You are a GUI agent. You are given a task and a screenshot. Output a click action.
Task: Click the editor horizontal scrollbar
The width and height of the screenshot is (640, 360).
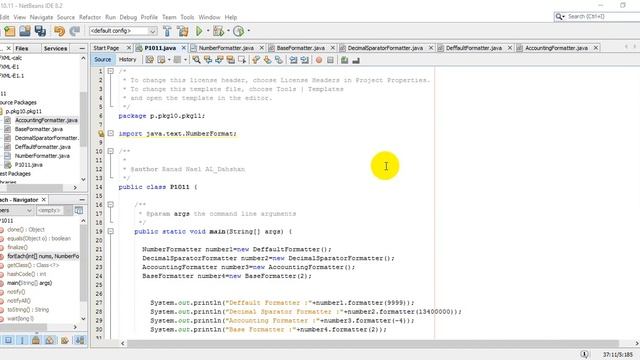[372, 344]
